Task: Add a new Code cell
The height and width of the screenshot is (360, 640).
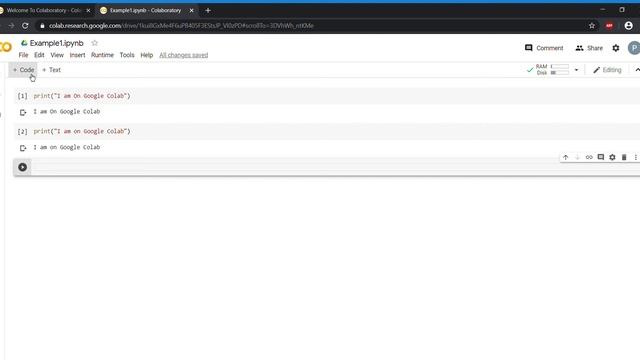Action: (x=23, y=70)
